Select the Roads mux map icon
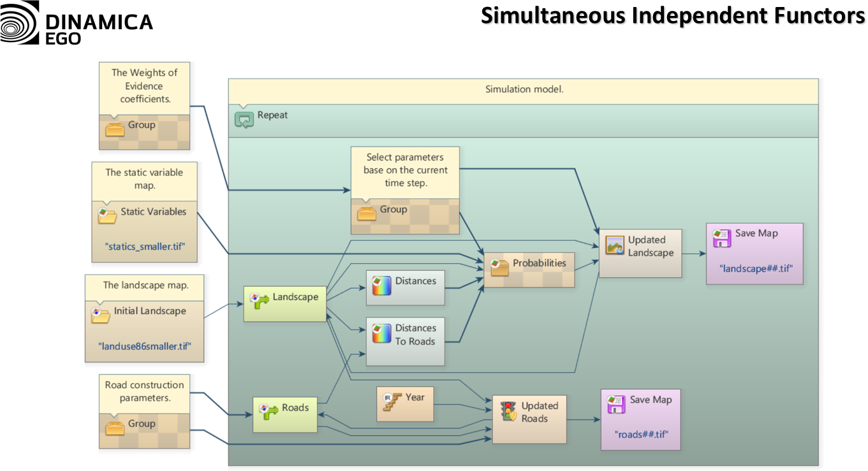The image size is (868, 471). pyautogui.click(x=269, y=411)
